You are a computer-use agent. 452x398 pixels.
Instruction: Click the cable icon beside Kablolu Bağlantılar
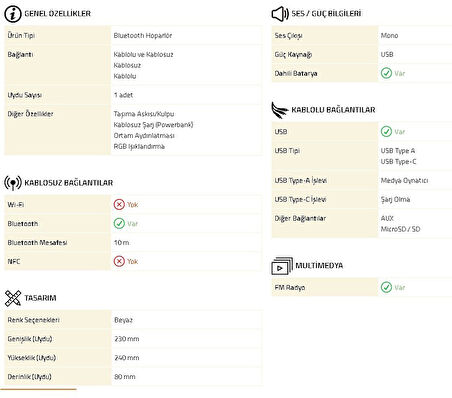[280, 110]
